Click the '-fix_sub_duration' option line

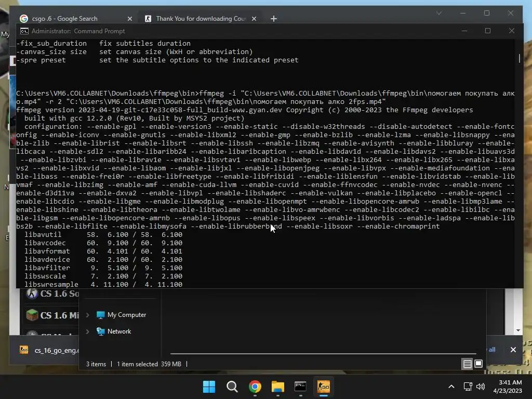(x=103, y=44)
